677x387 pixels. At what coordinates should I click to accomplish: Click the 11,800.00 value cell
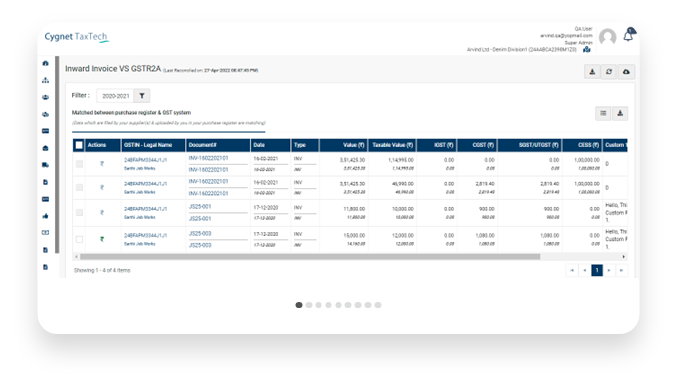(x=354, y=209)
